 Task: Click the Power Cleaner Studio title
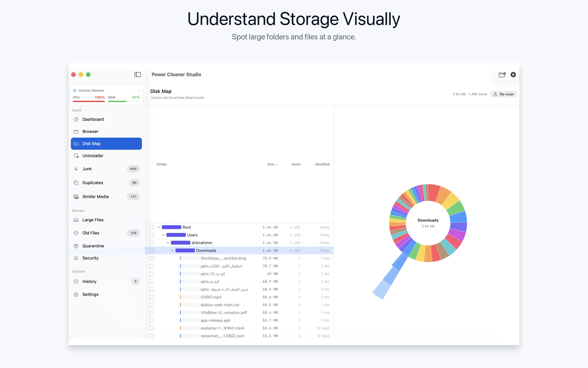(x=176, y=74)
